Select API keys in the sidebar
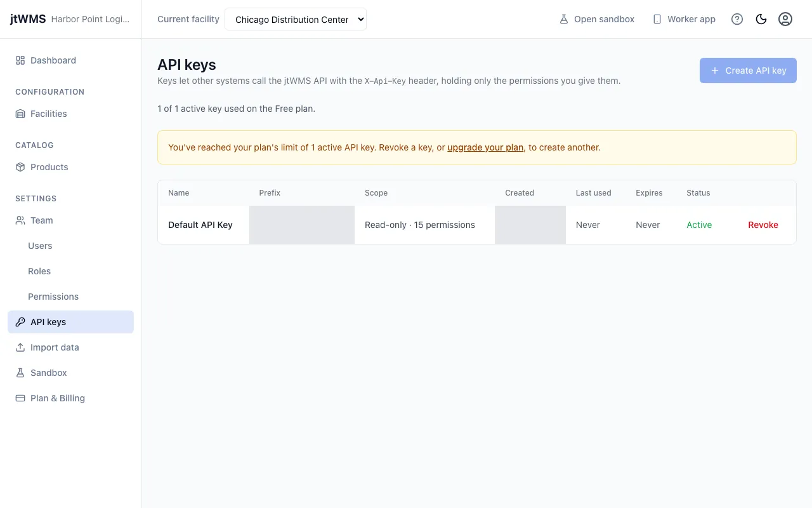 71,322
